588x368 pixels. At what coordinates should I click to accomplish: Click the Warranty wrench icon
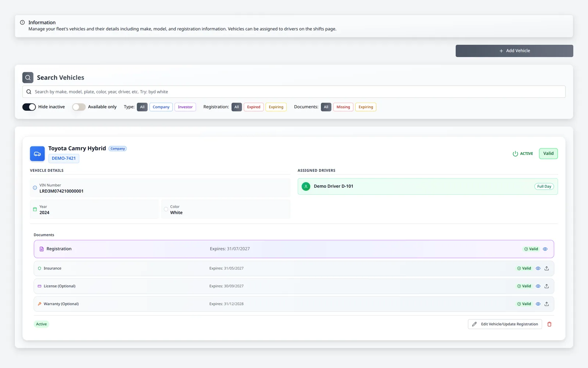(x=39, y=304)
